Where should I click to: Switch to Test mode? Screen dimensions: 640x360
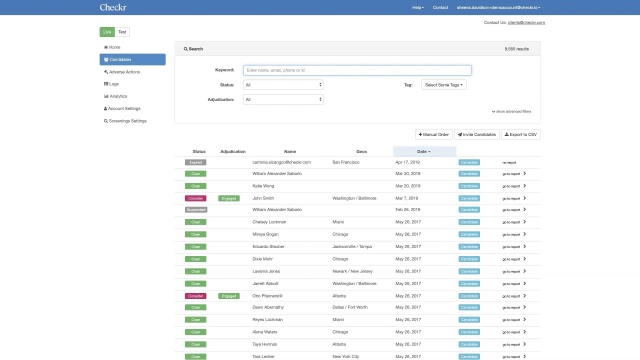coord(122,32)
